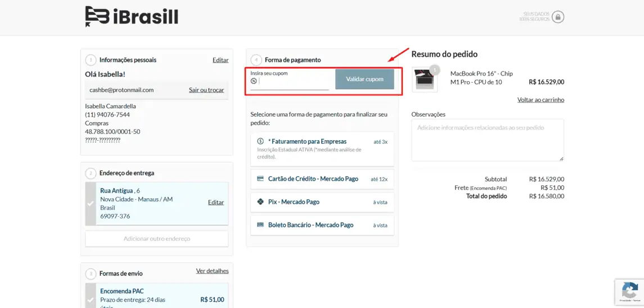Screen dimensions: 644x308
Task: Click the secure data padlock icon
Action: pyautogui.click(x=557, y=17)
